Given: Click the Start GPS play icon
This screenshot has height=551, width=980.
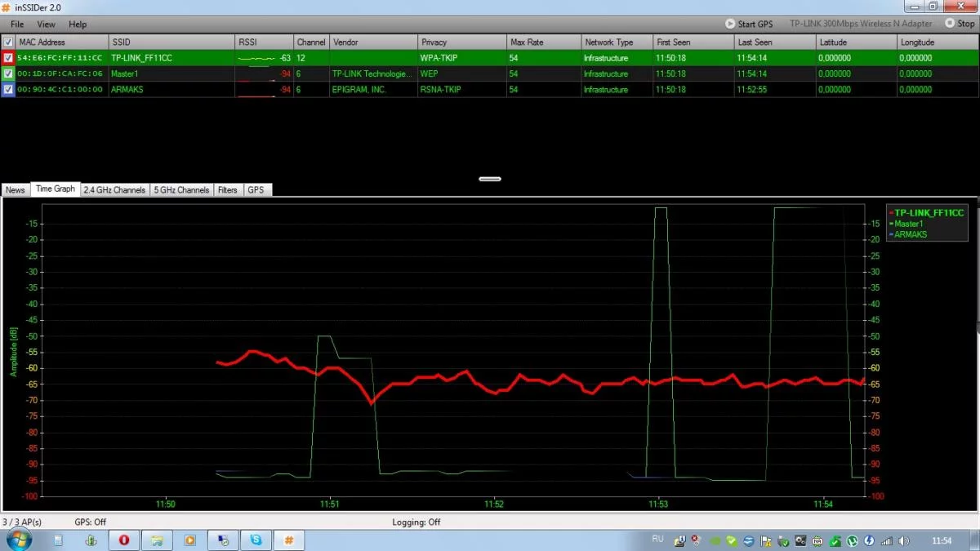Looking at the screenshot, I should click(x=730, y=24).
